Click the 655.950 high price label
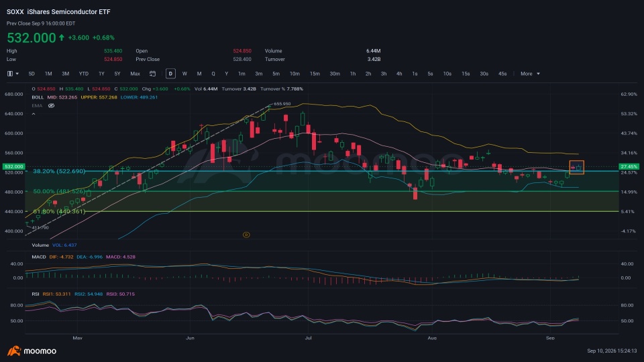 click(282, 104)
